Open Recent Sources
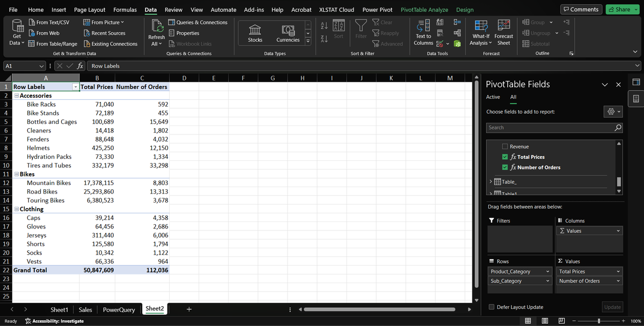Image resolution: width=644 pixels, height=326 pixels. pos(104,33)
